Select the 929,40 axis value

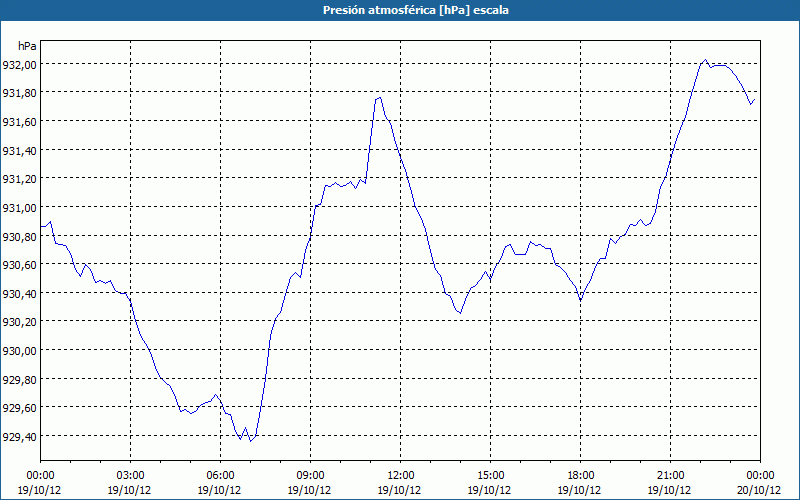coord(19,436)
